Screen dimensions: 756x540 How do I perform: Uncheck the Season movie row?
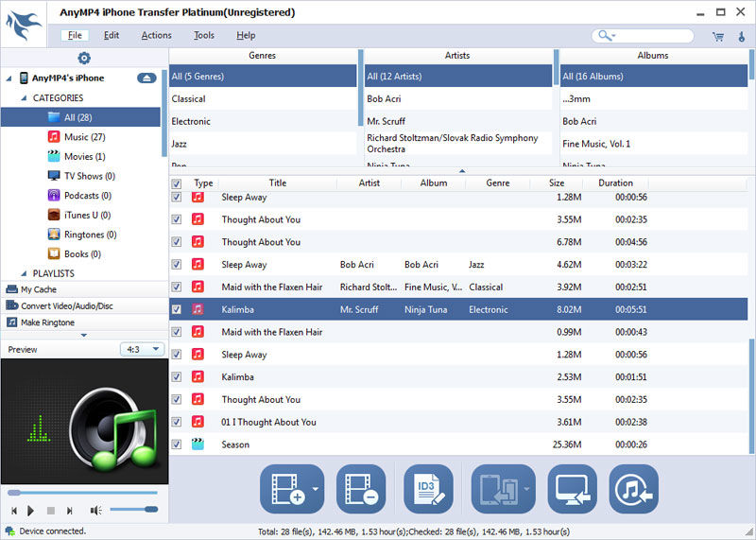tap(177, 444)
